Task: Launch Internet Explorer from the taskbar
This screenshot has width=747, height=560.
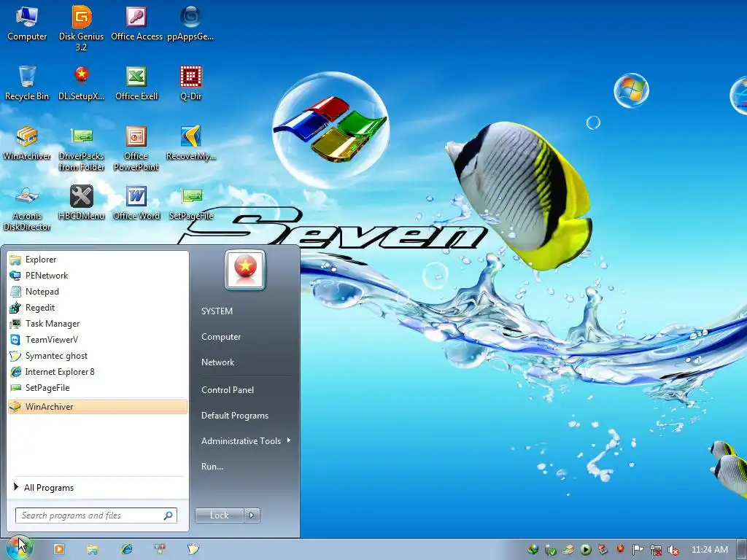Action: (126, 549)
